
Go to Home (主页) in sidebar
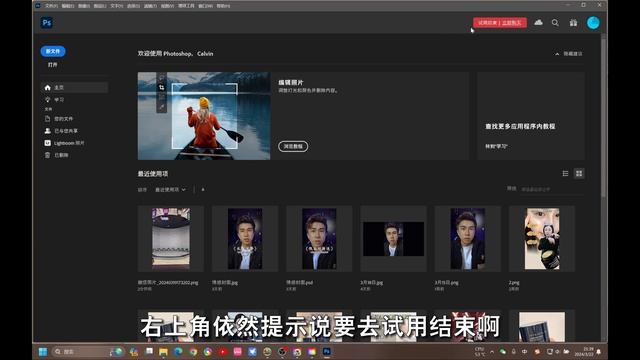[x=75, y=87]
